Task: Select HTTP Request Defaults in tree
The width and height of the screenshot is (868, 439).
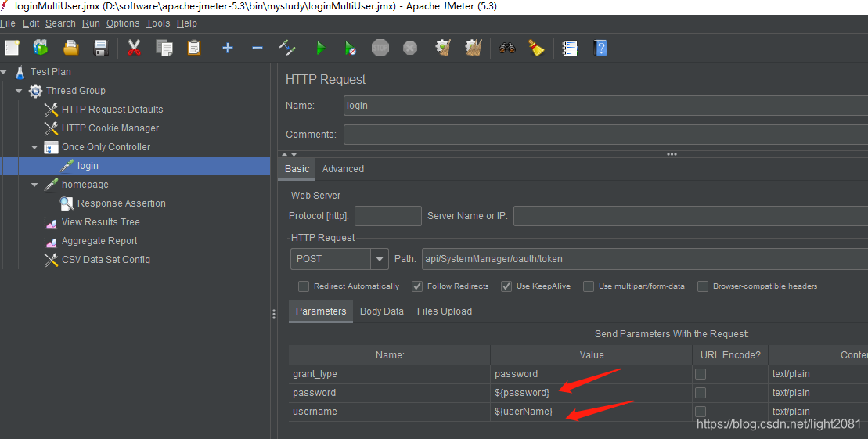Action: pyautogui.click(x=113, y=110)
